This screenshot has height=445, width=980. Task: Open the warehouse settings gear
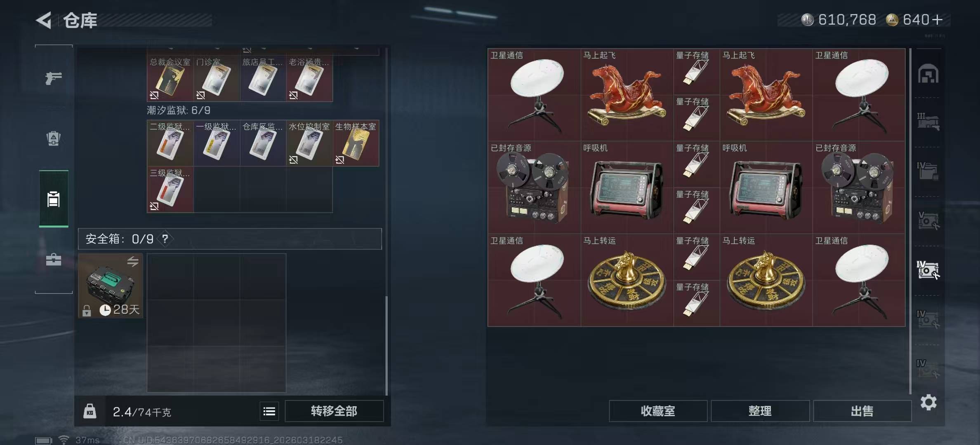(x=928, y=402)
